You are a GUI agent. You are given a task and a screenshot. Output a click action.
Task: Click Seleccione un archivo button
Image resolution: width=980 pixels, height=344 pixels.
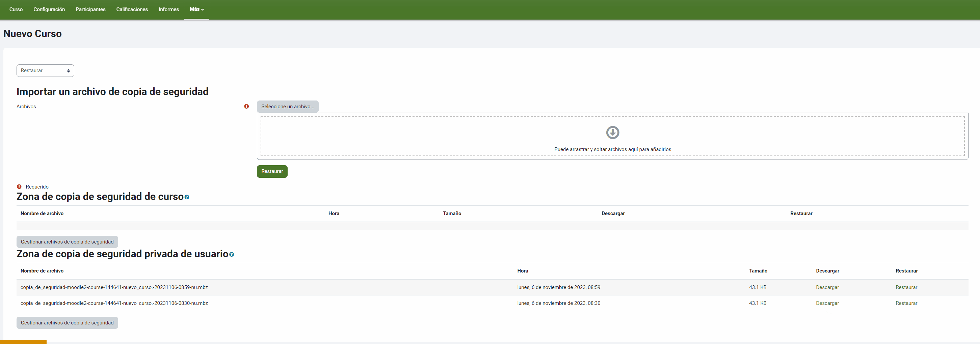[x=287, y=107]
